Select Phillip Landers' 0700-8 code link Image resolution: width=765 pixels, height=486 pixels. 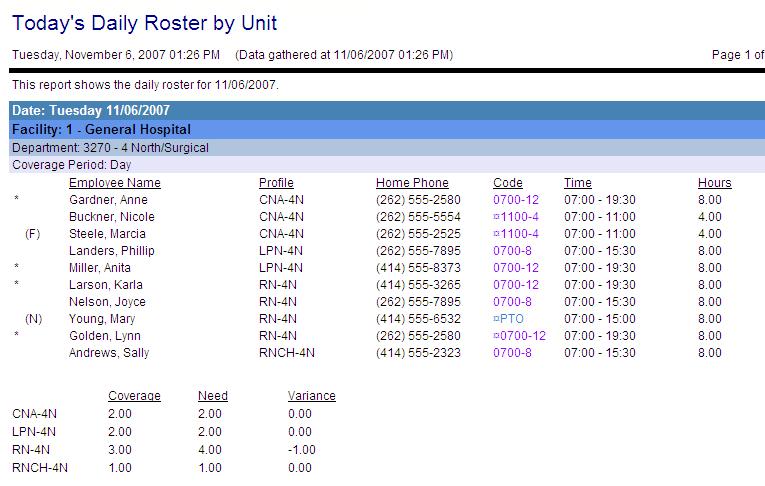coord(512,251)
